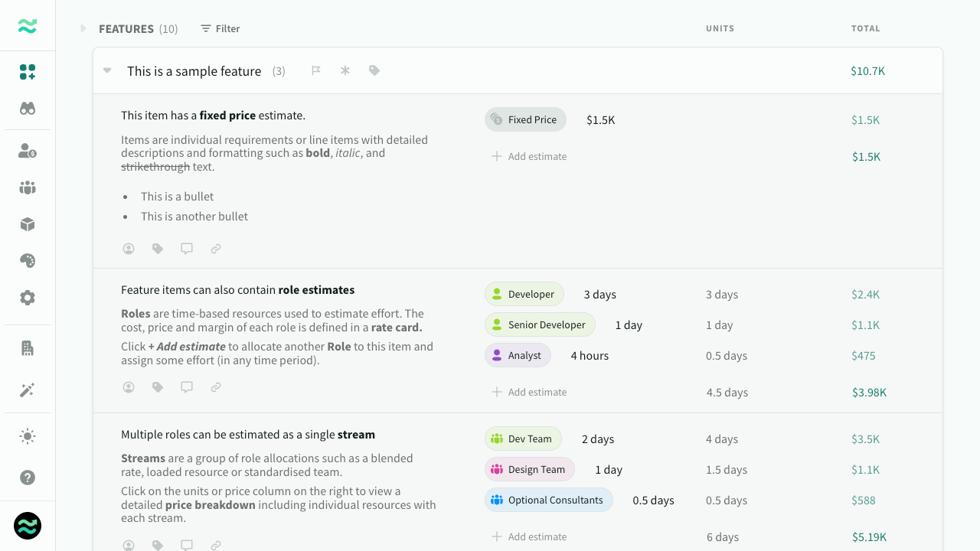The height and width of the screenshot is (551, 980).
Task: Click the asterisk icon beside sample feature
Action: coord(345,70)
